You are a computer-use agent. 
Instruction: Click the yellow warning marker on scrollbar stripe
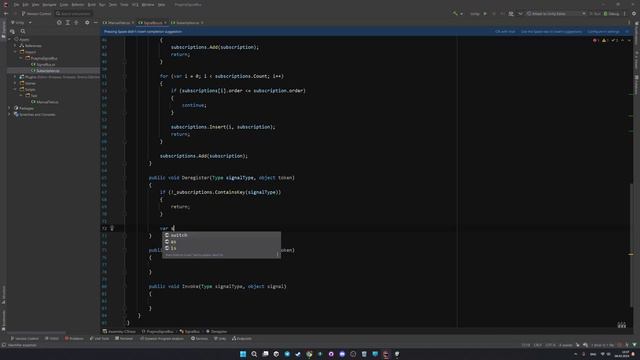pyautogui.click(x=631, y=254)
